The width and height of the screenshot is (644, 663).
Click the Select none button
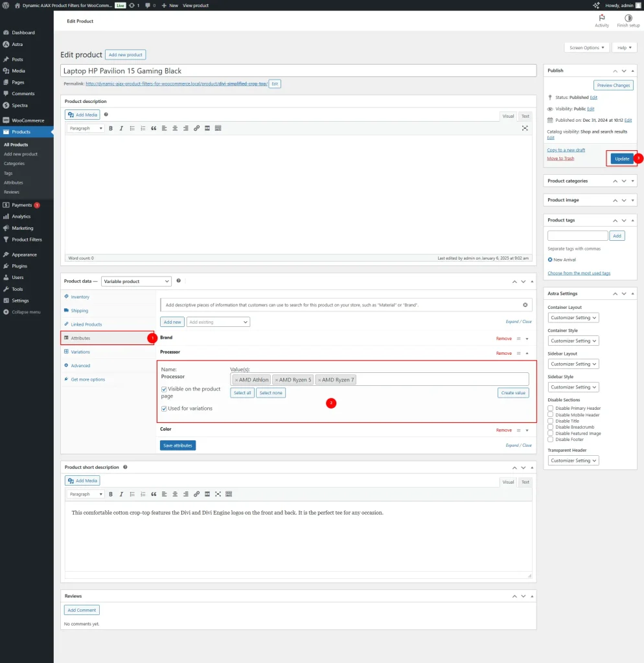[x=271, y=393]
